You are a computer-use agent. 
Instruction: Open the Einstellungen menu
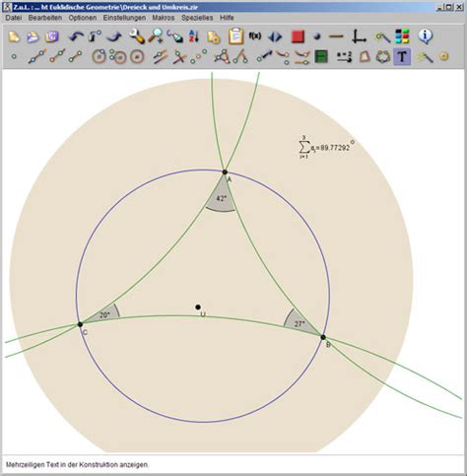tap(124, 18)
